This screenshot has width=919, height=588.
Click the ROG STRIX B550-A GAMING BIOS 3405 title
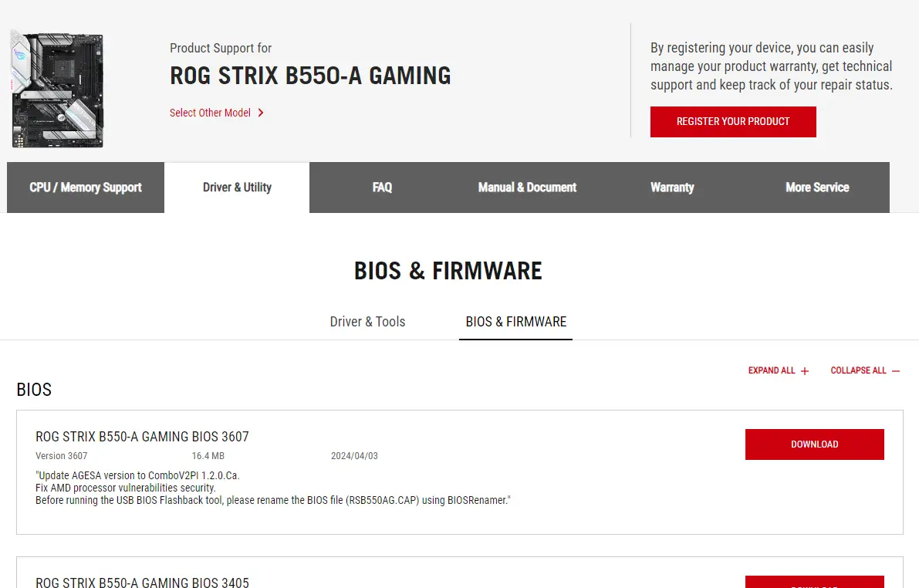[x=143, y=582]
